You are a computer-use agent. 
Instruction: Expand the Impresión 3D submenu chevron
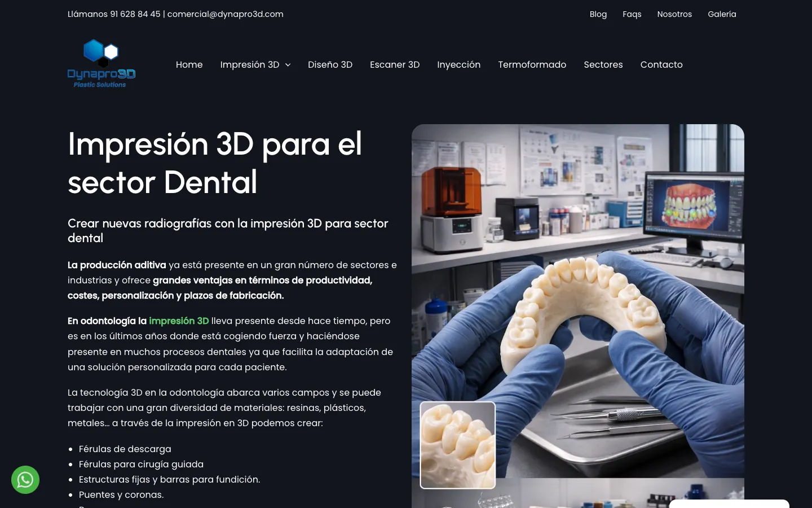[x=288, y=65]
